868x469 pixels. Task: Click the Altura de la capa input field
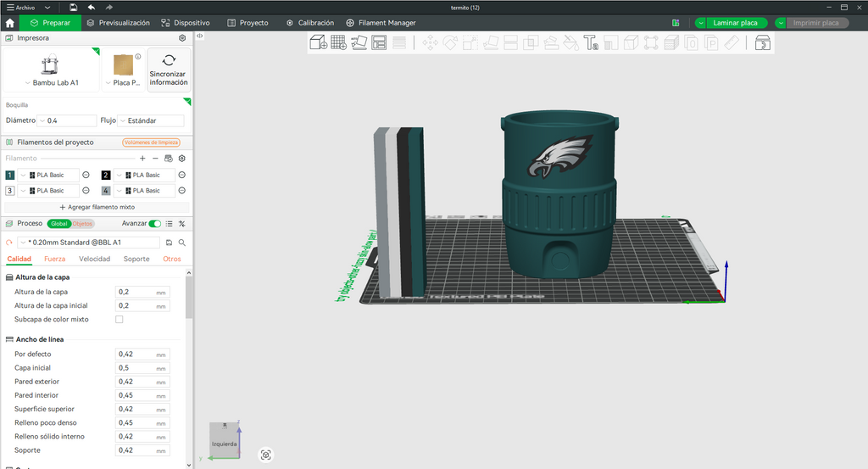142,292
